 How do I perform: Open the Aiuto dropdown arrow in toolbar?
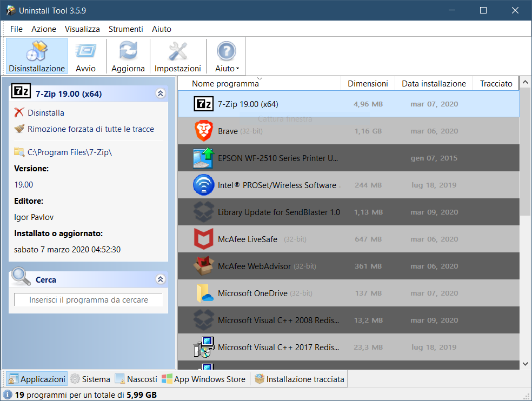click(237, 69)
